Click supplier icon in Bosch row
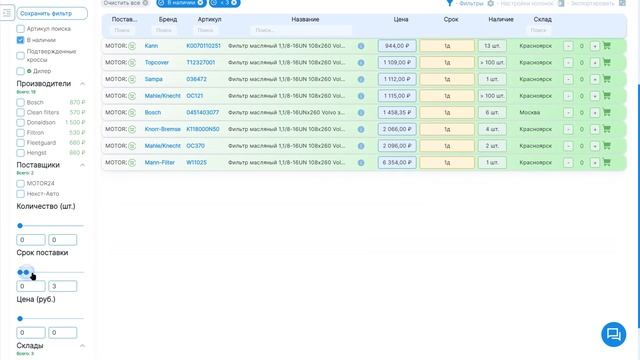The width and height of the screenshot is (640, 360). point(132,113)
